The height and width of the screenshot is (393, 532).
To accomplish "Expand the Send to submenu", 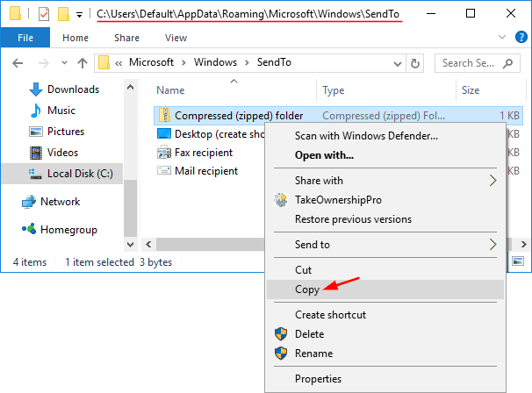I will 492,245.
